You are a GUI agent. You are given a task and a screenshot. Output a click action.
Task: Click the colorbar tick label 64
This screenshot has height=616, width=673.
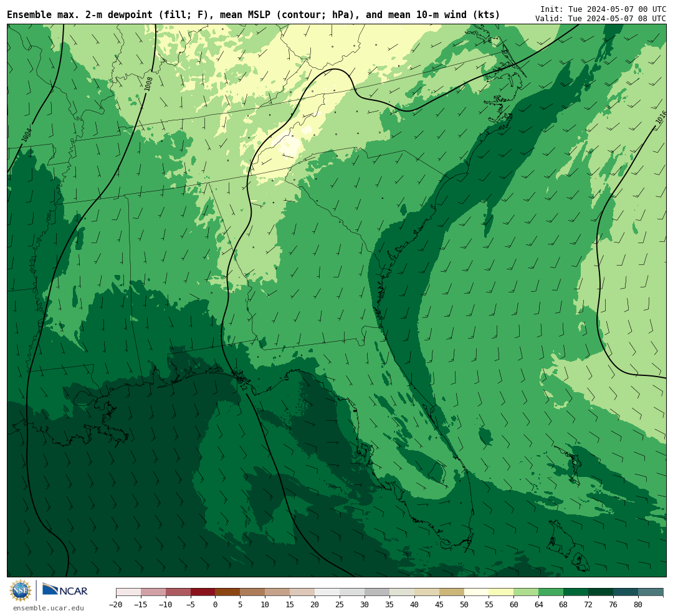538,605
